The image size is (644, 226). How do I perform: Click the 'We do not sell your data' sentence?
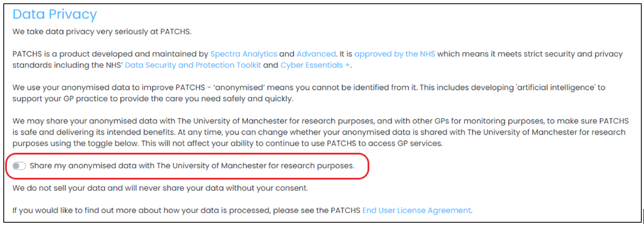pos(160,187)
